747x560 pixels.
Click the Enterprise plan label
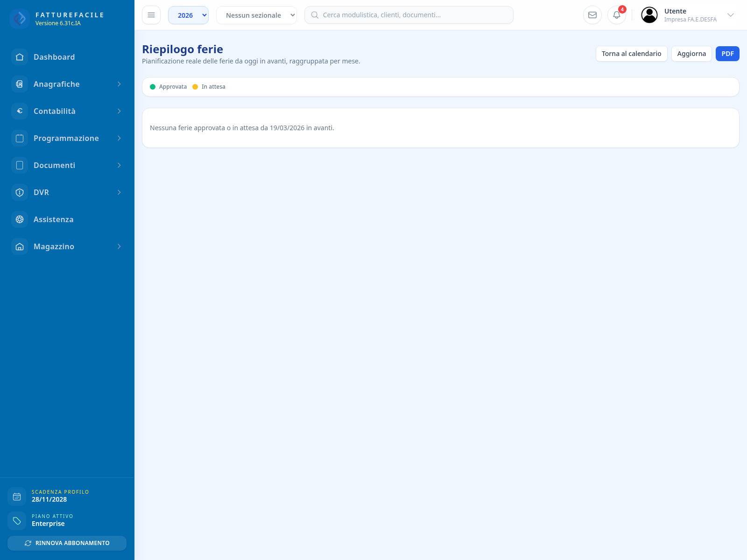click(x=48, y=524)
